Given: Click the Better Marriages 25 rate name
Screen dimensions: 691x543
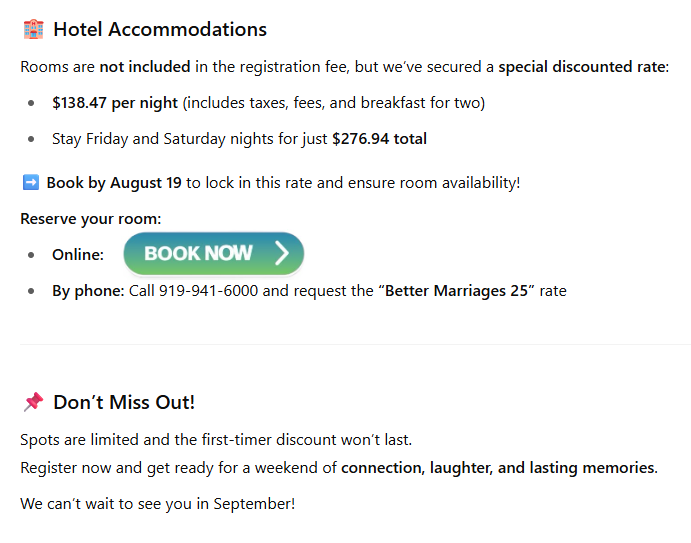Looking at the screenshot, I should pos(456,291).
